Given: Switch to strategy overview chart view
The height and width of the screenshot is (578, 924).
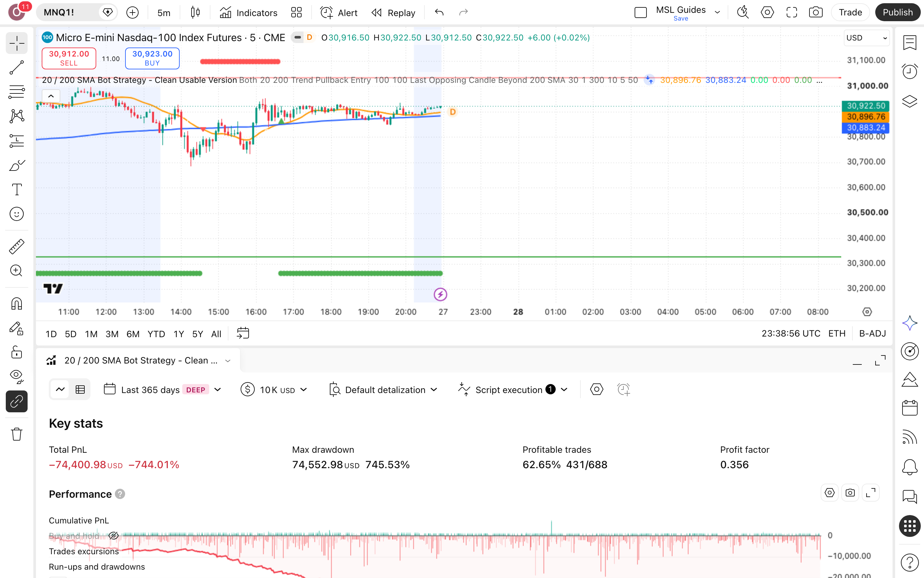Looking at the screenshot, I should click(x=60, y=390).
